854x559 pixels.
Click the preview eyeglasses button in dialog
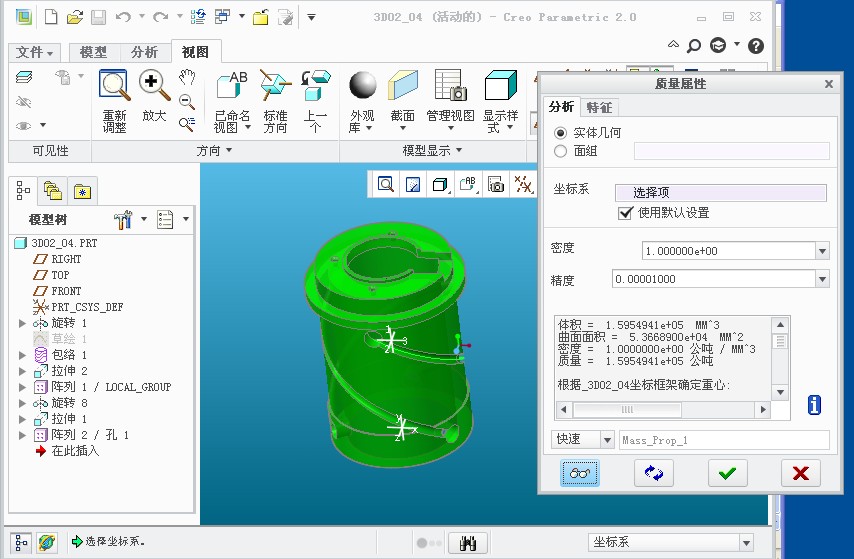(x=580, y=473)
